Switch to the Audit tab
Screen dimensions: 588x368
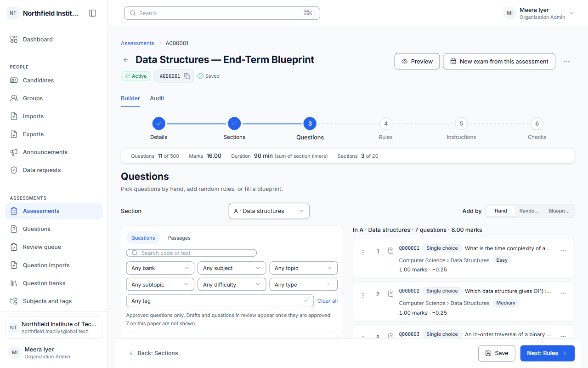[157, 98]
